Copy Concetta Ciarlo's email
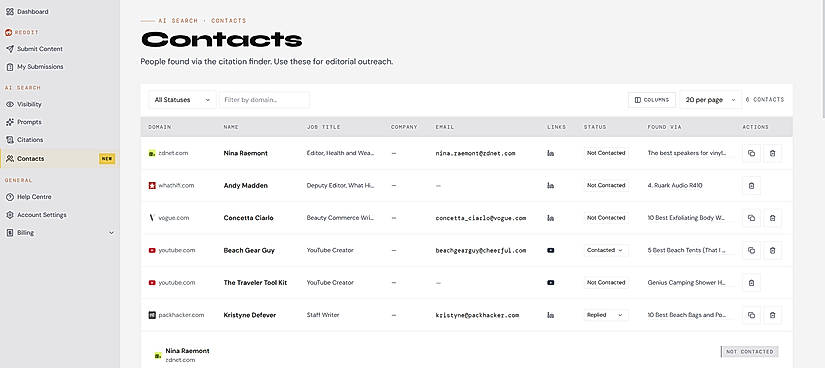 point(751,218)
